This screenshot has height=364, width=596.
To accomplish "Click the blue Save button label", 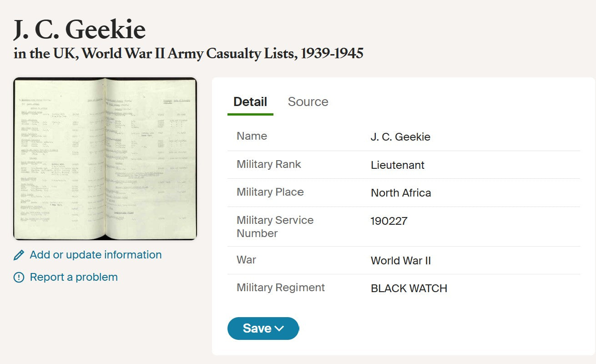I will click(x=257, y=329).
